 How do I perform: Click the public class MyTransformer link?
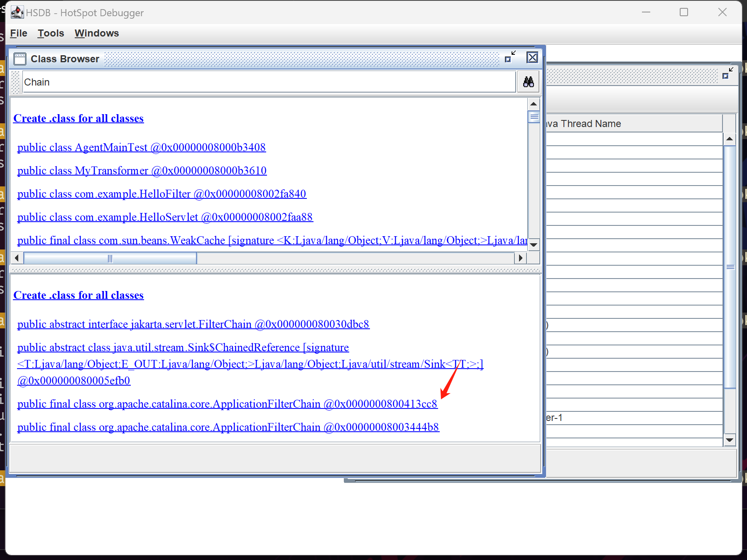142,171
